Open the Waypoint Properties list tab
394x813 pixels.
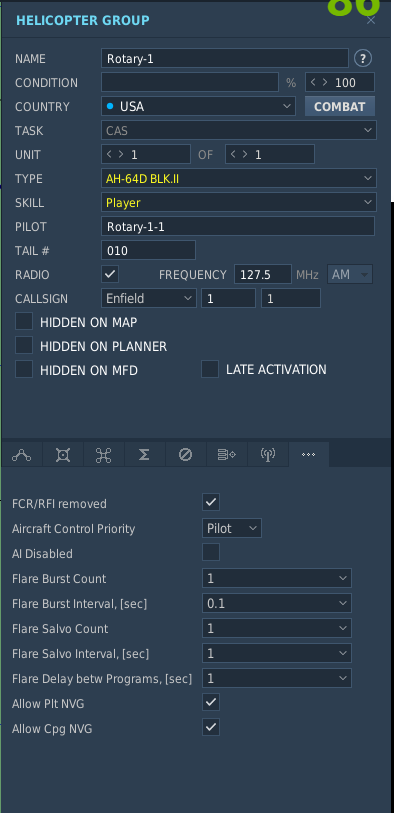tap(227, 455)
